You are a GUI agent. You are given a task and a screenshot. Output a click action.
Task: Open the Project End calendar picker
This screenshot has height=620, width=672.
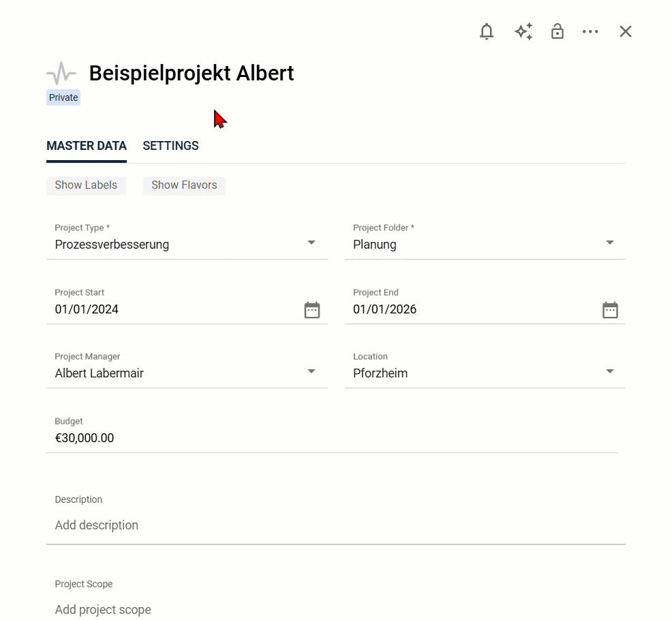click(x=610, y=310)
